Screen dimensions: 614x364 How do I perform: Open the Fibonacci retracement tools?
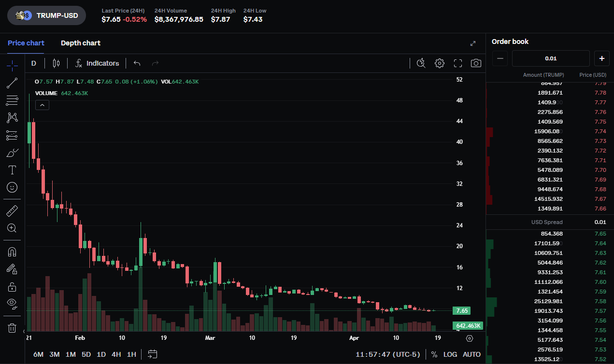click(12, 101)
